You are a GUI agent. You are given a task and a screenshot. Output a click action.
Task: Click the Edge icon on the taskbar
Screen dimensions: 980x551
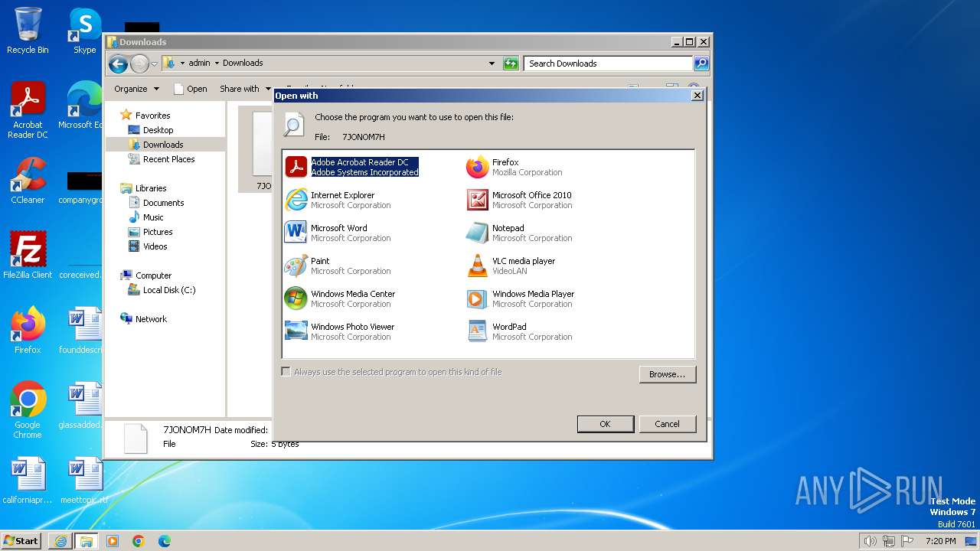[165, 541]
